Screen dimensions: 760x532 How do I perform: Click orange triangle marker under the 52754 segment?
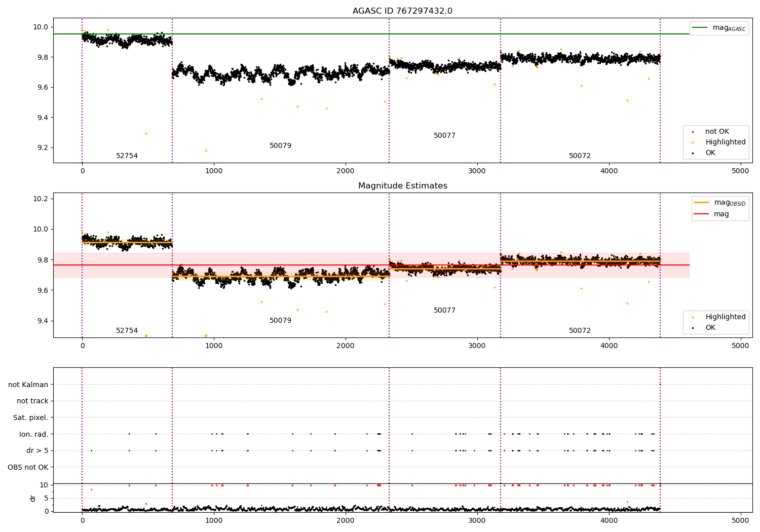pos(146,336)
